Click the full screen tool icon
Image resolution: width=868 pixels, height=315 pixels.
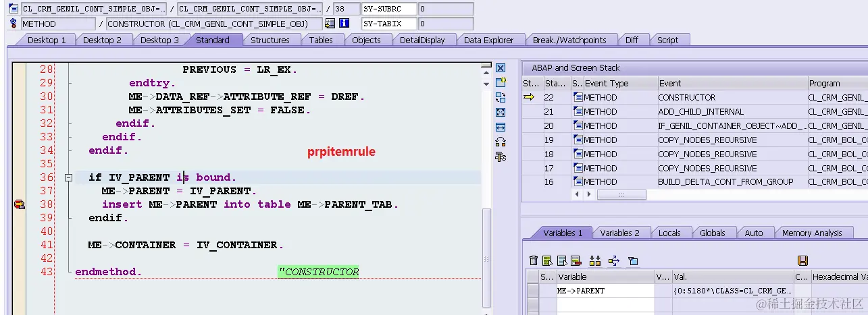(x=501, y=113)
